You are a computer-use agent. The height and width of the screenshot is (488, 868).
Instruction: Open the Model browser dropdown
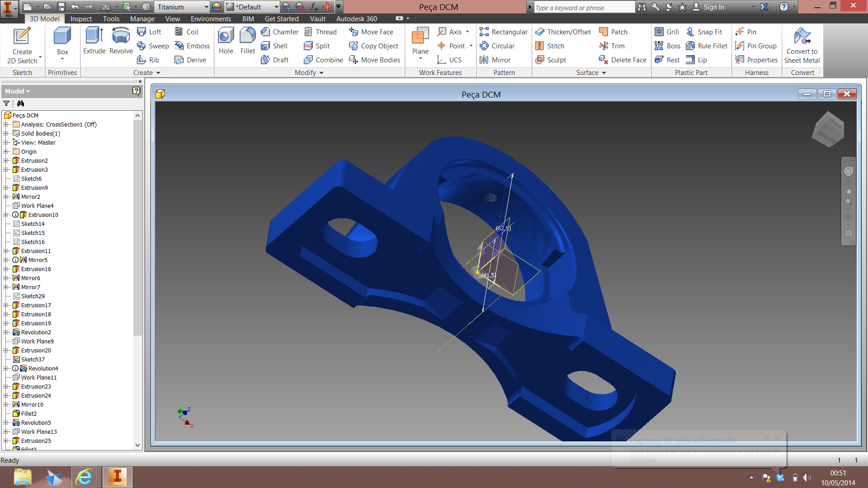pos(17,91)
